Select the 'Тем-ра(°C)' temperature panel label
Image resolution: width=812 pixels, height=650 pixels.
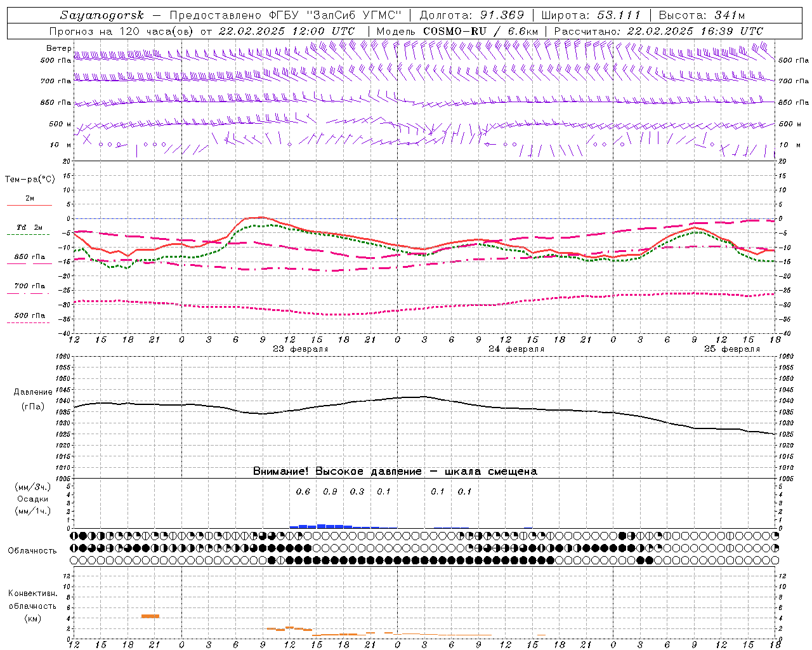(x=30, y=180)
